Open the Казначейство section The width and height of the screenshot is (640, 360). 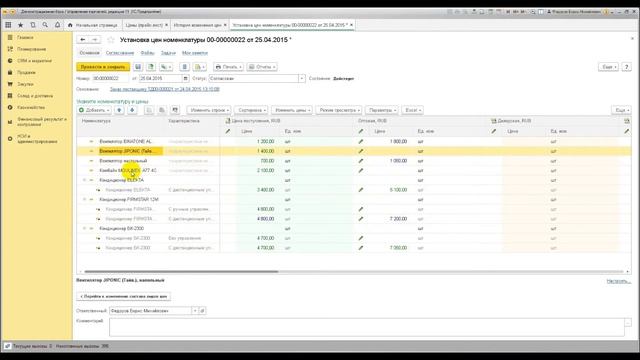pos(31,107)
